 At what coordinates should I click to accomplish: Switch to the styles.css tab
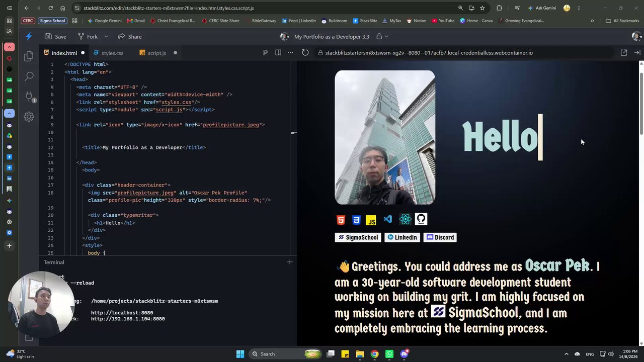pyautogui.click(x=108, y=53)
